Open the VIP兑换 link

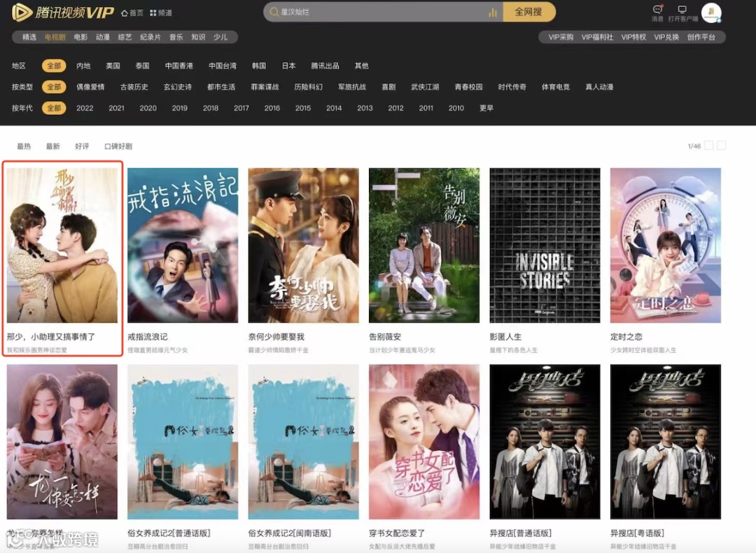tap(666, 37)
